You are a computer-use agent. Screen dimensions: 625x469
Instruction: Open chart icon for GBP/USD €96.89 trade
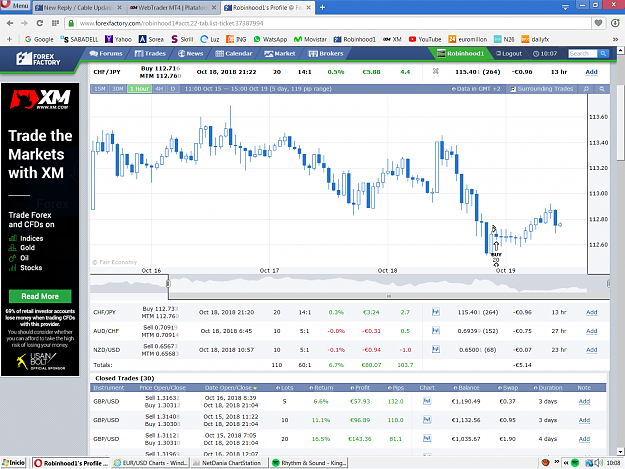tap(427, 420)
